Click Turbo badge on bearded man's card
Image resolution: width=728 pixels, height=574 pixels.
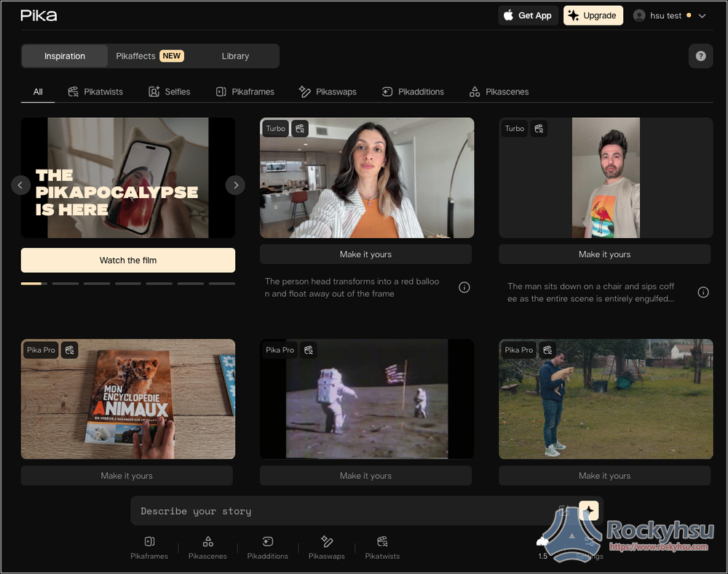click(x=515, y=129)
